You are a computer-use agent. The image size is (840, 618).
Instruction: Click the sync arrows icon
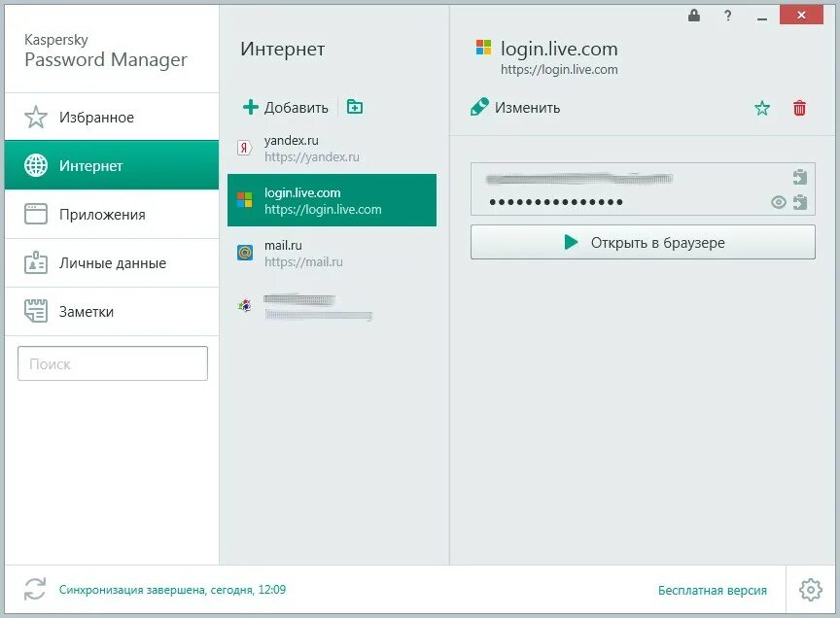[35, 589]
